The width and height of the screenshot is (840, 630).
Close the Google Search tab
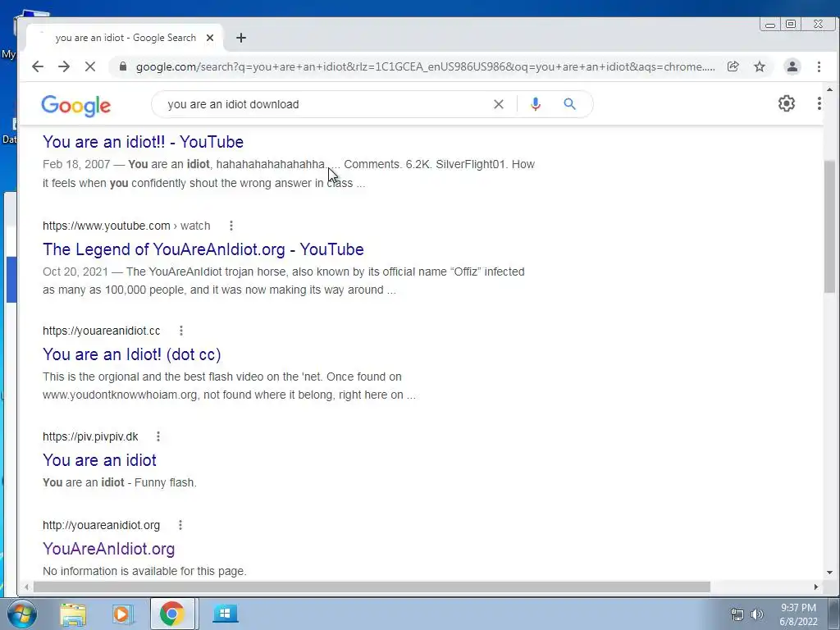point(210,38)
